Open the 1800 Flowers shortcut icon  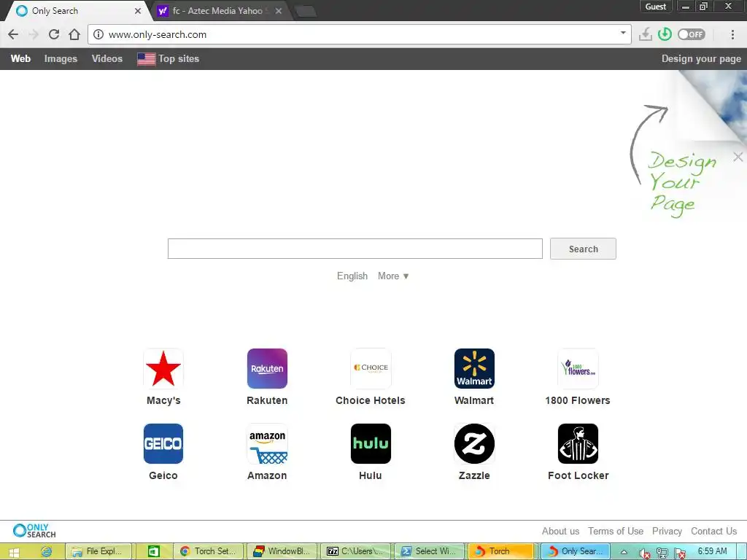coord(578,368)
